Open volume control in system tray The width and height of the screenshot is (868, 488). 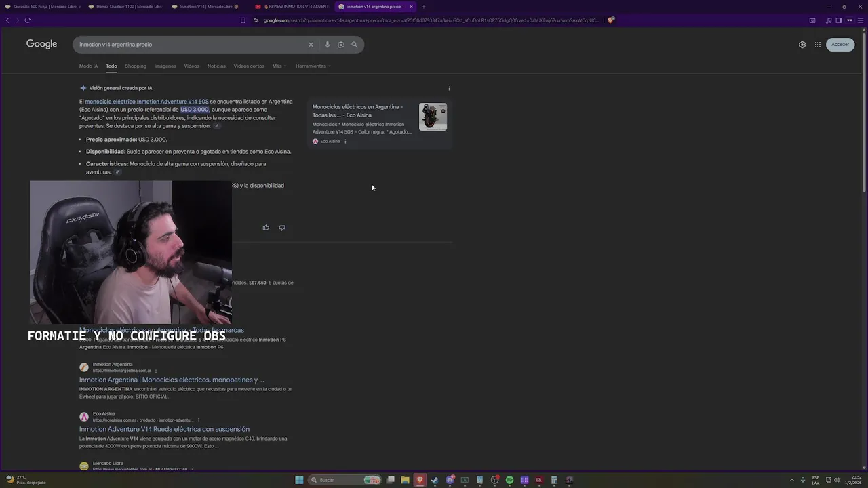tap(836, 480)
